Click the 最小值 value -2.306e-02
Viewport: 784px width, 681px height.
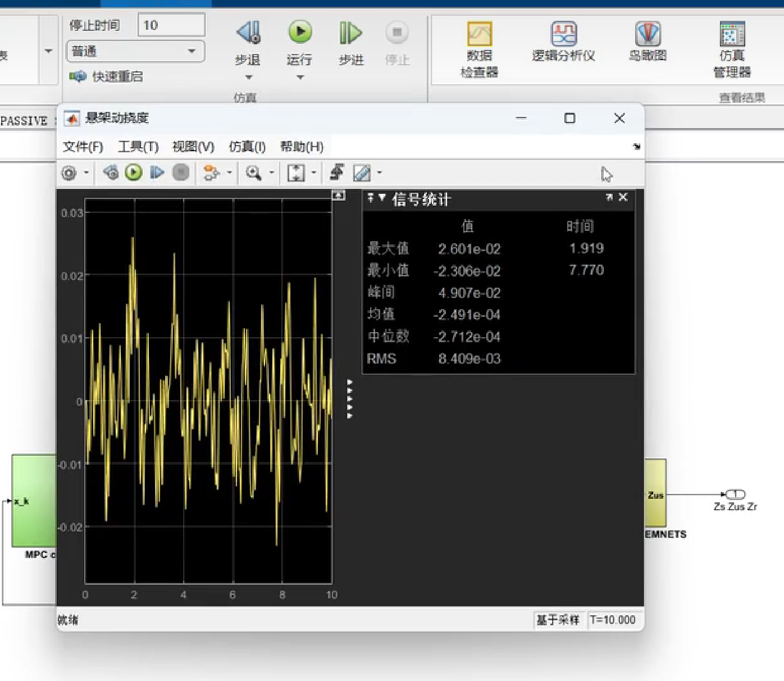467,271
